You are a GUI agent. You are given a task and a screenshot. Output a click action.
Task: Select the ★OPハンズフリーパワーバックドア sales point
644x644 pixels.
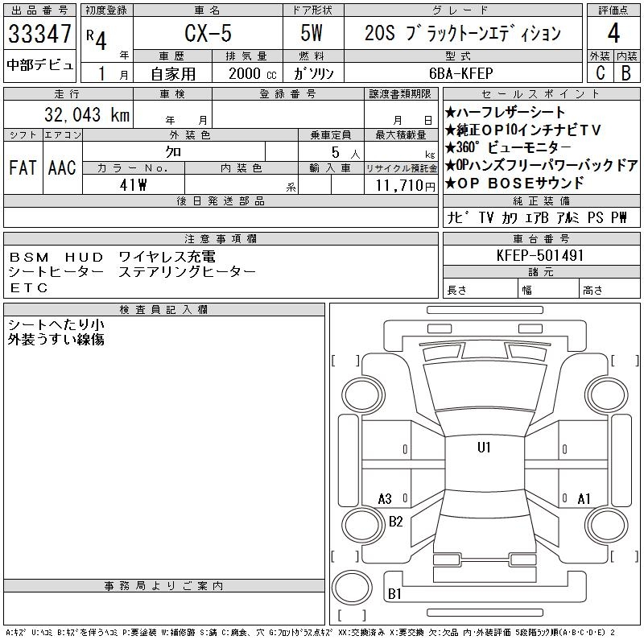point(541,165)
